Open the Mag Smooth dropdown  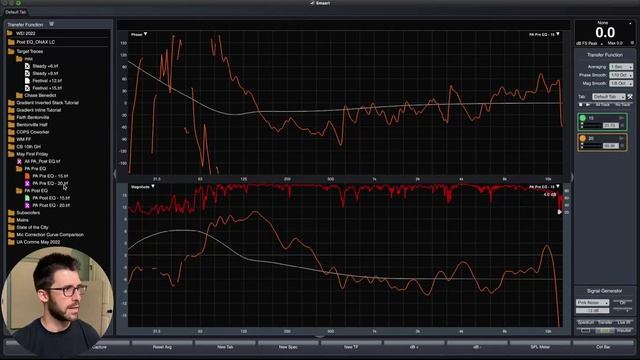[621, 83]
